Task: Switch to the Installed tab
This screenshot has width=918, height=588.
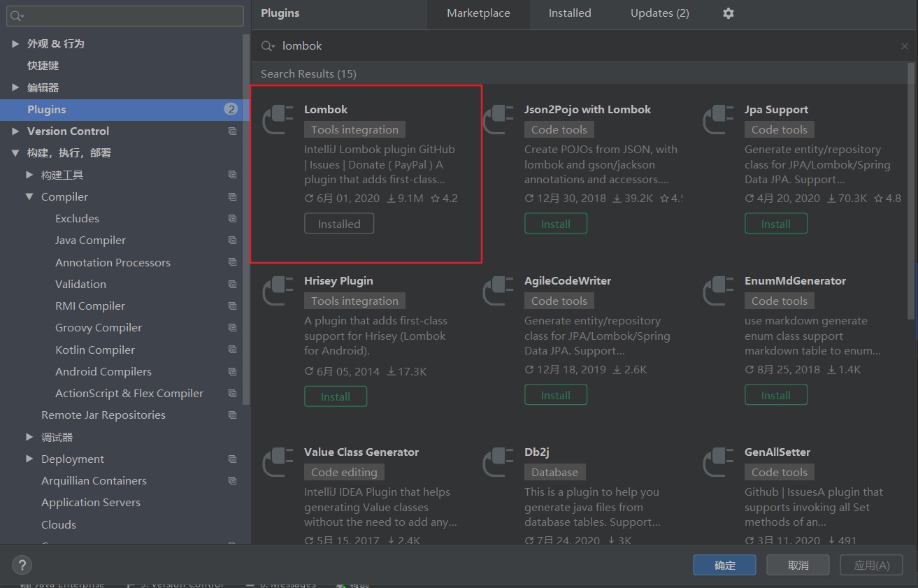Action: 570,13
